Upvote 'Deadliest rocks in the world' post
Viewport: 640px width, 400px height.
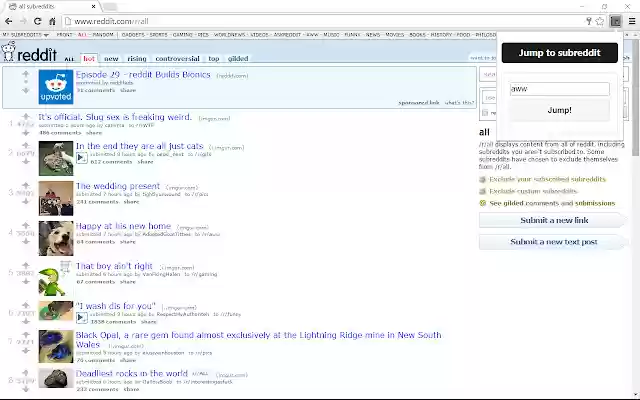click(x=26, y=372)
